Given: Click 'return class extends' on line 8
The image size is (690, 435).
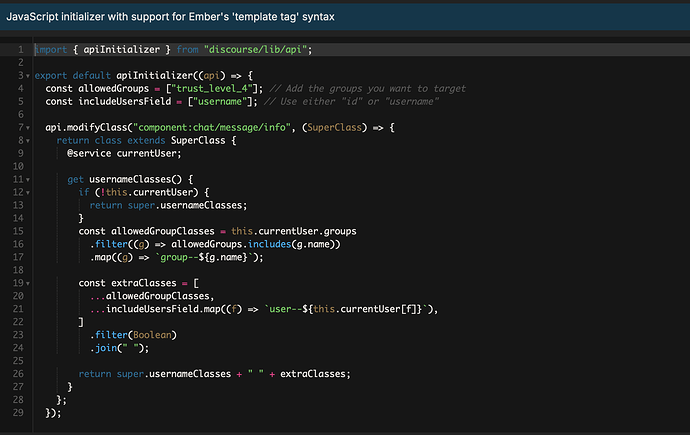Looking at the screenshot, I should tap(111, 141).
